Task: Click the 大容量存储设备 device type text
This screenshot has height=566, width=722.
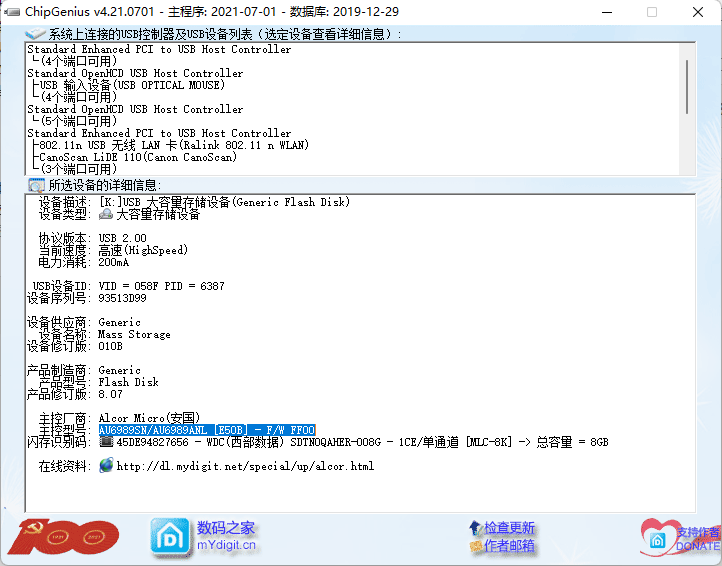Action: (158, 215)
